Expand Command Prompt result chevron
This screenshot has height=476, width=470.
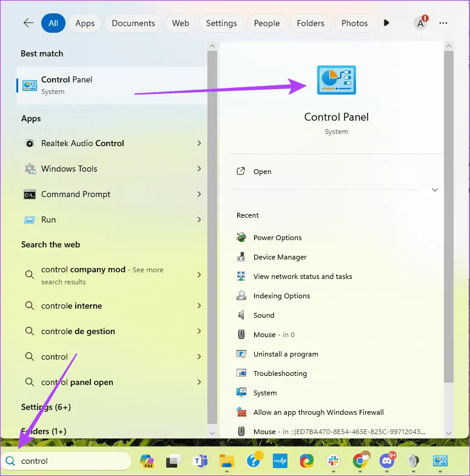pos(199,194)
